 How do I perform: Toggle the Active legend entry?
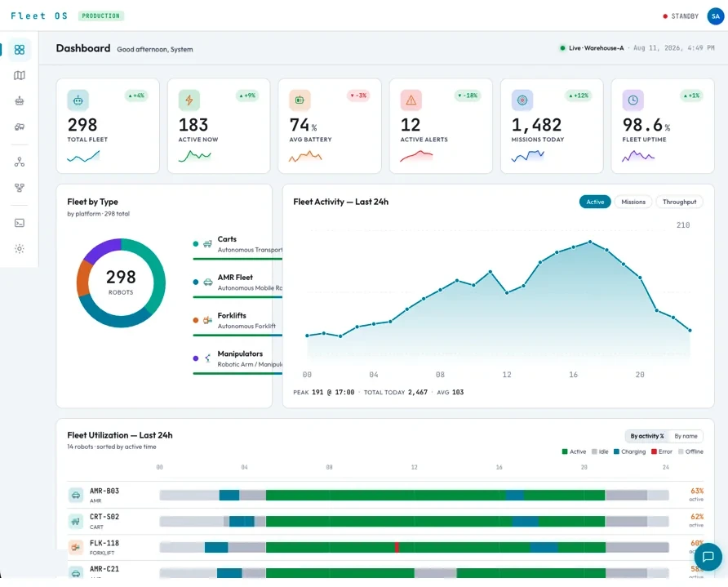574,451
